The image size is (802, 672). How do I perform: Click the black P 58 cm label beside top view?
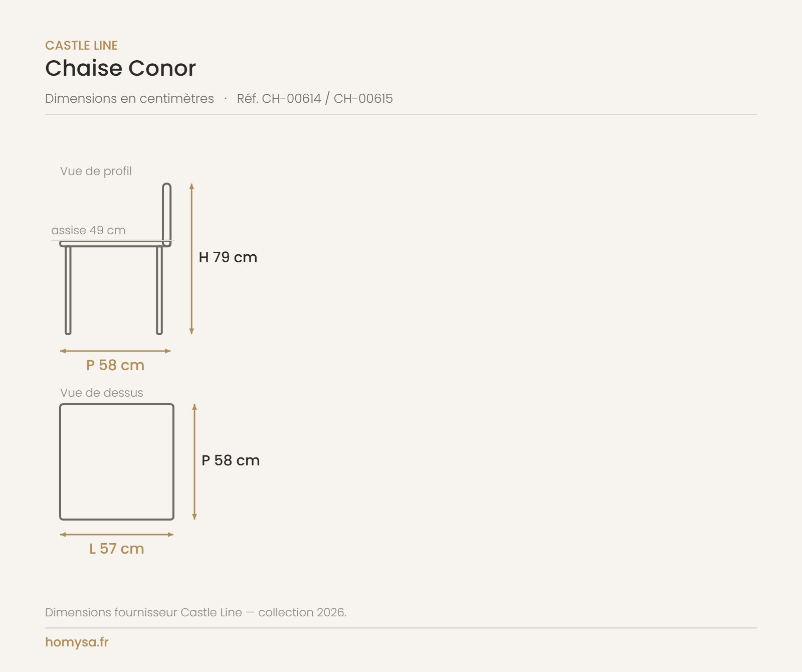pos(231,460)
